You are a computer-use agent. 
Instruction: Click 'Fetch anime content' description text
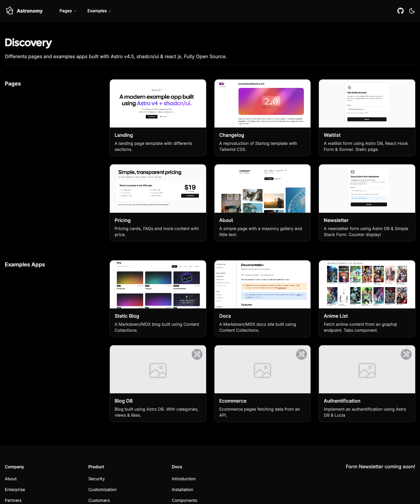tap(360, 327)
